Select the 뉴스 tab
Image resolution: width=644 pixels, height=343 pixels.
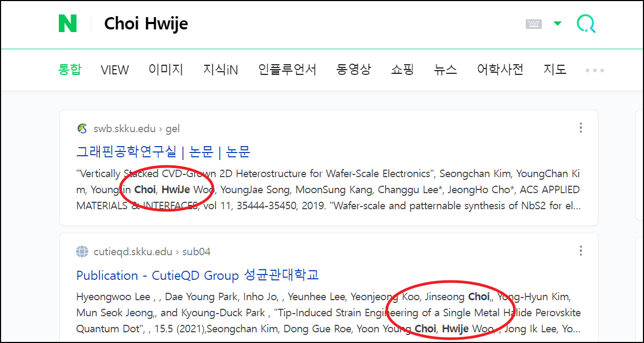coord(446,70)
